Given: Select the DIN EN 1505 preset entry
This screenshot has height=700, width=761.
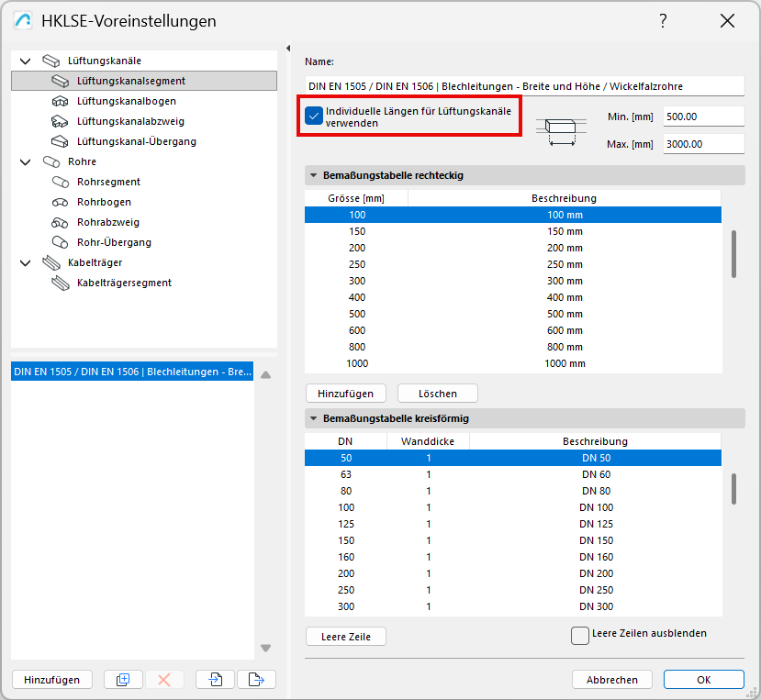Looking at the screenshot, I should 132,372.
